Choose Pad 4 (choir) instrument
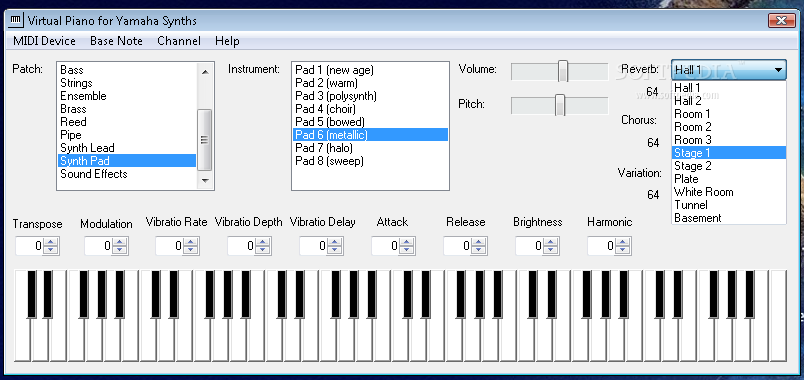 (x=370, y=109)
